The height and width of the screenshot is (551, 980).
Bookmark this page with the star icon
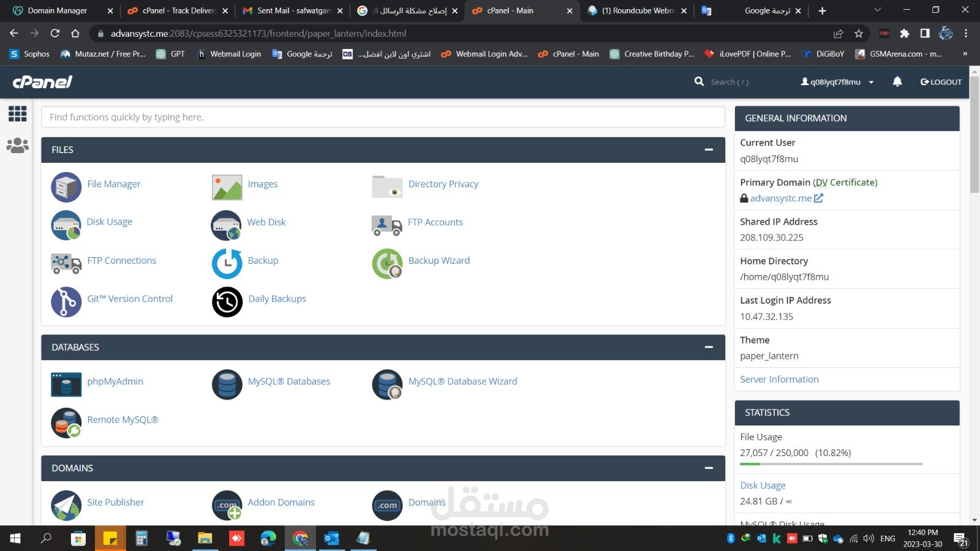(859, 34)
